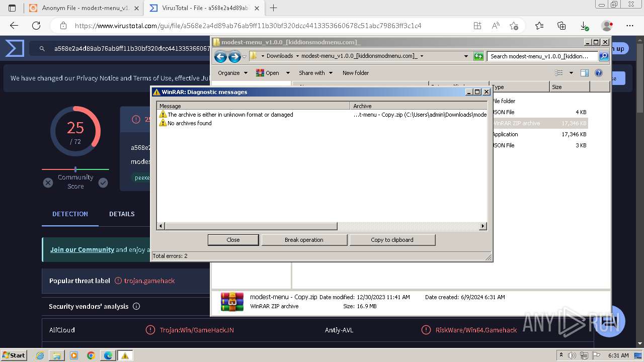Viewport: 644px width, 362px height.
Task: Focus the VirusTotal hash search field
Action: [132, 49]
